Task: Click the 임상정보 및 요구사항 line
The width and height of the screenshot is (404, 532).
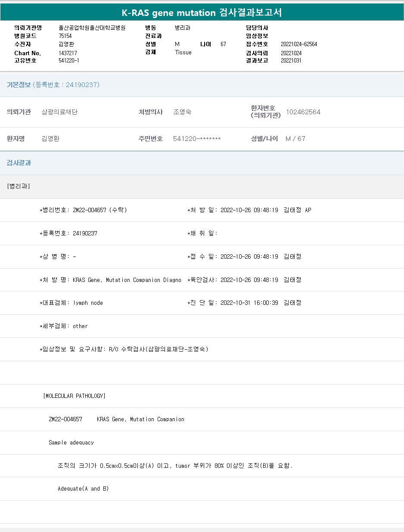Action: click(124, 349)
